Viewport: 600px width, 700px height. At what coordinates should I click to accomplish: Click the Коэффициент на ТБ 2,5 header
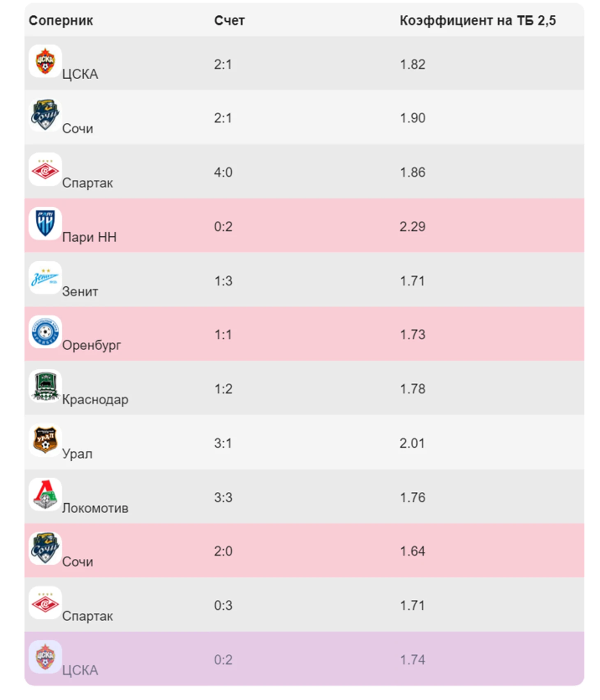(478, 21)
